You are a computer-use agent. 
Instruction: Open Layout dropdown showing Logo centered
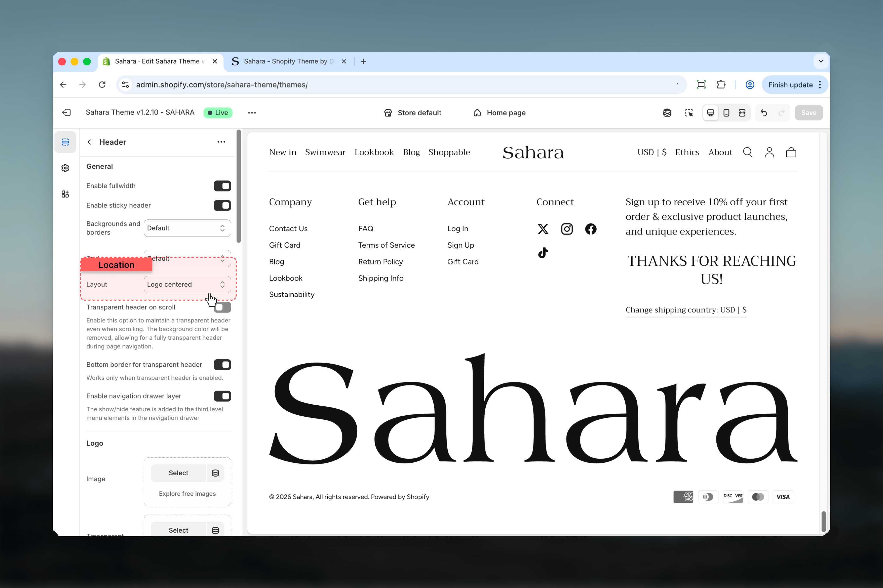187,284
